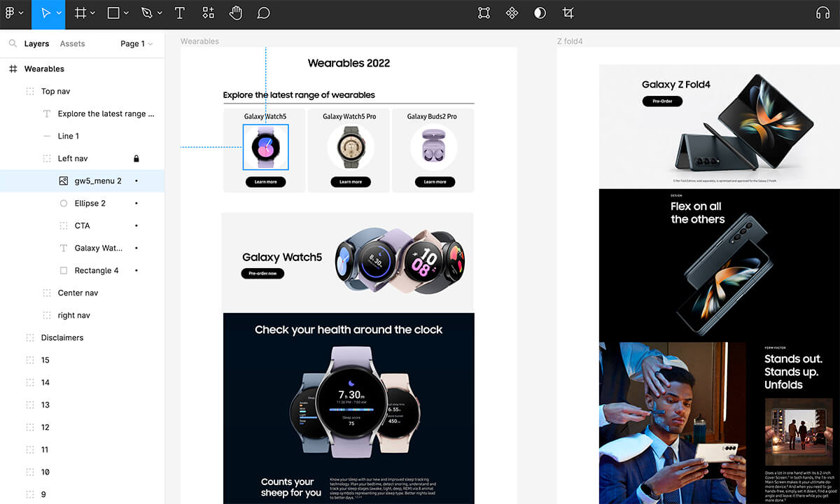
Task: Click the group icon of Disclaimers layer
Action: coord(30,337)
